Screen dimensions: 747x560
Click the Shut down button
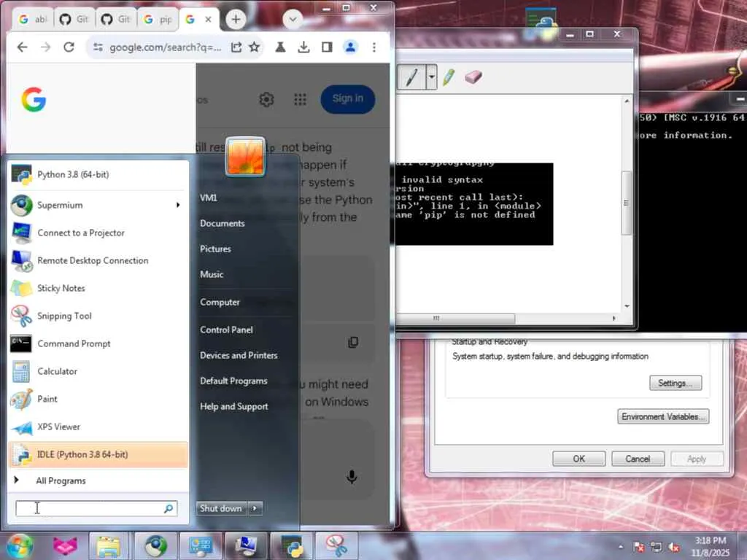[221, 508]
